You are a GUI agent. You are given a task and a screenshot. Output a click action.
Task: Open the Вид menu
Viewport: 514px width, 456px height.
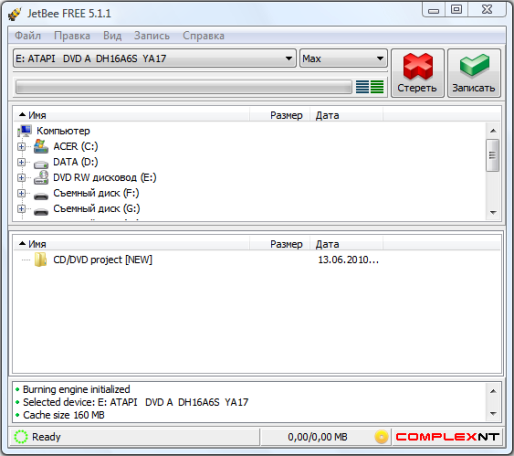[x=112, y=36]
